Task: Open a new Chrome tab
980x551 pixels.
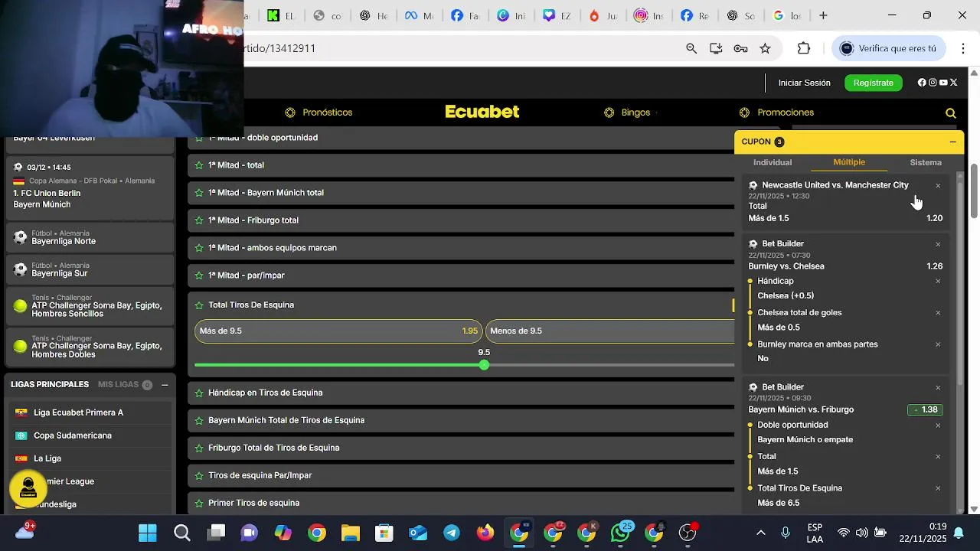Action: [823, 15]
